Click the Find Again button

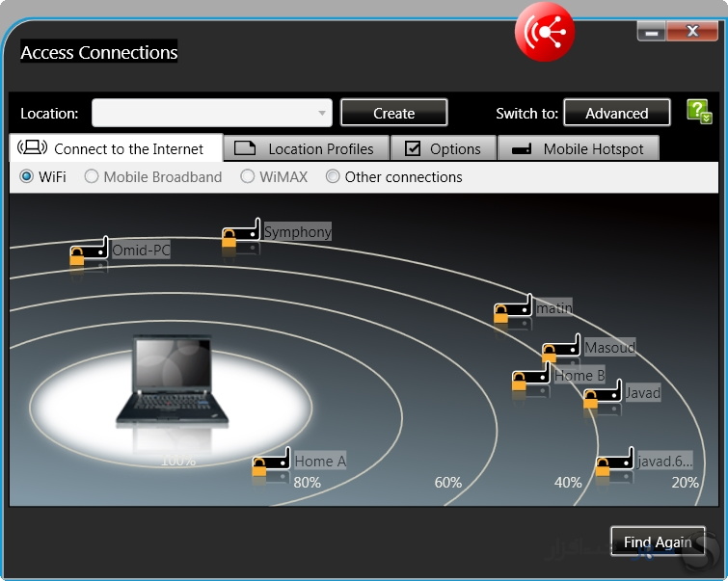(658, 541)
